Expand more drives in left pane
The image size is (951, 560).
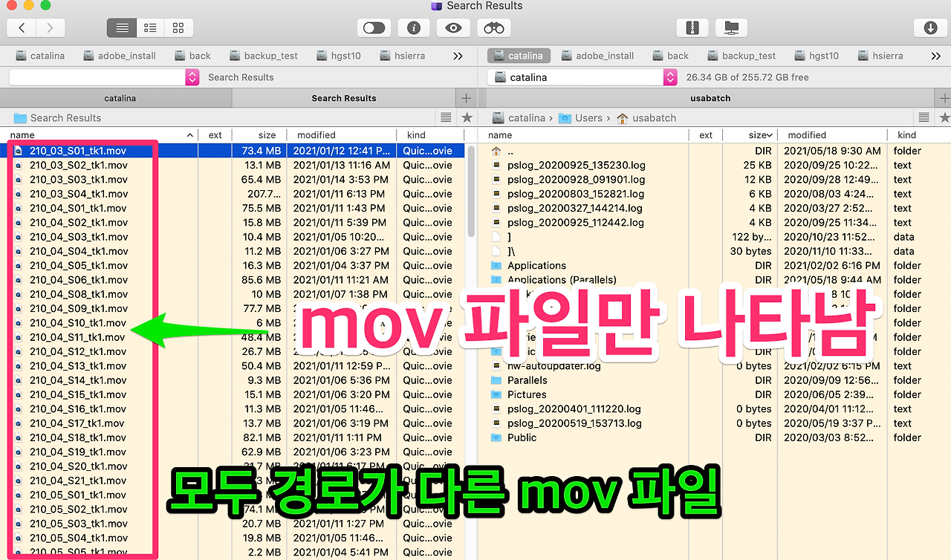(x=458, y=56)
